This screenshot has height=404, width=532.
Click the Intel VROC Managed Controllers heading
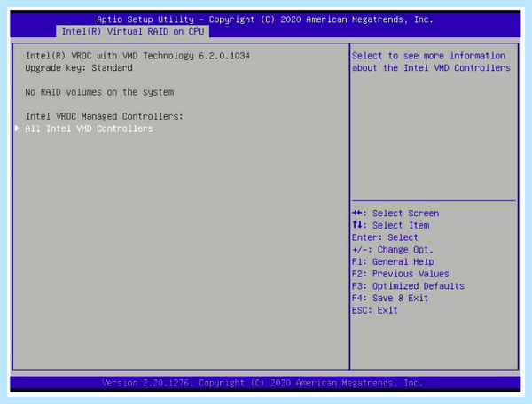[x=104, y=116]
